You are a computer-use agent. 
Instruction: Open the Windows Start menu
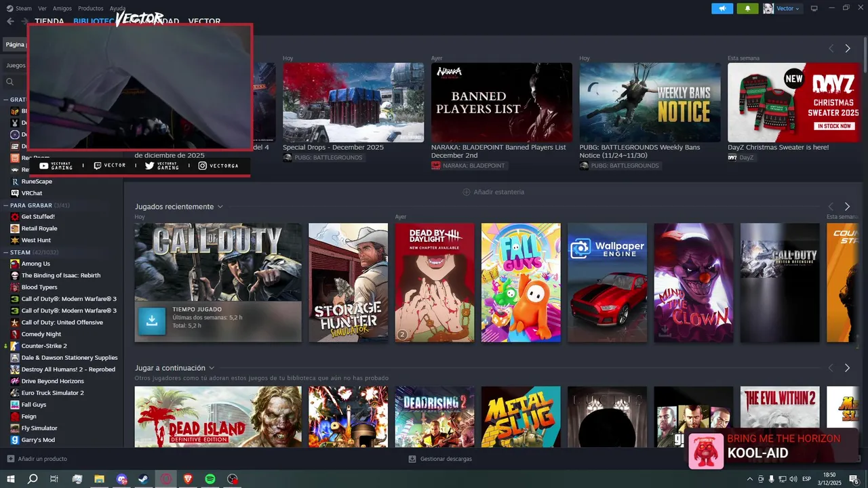11,479
